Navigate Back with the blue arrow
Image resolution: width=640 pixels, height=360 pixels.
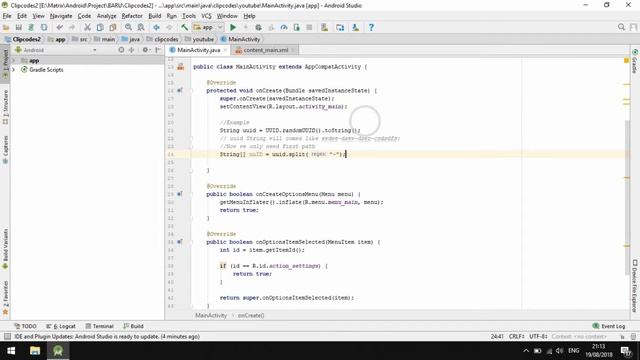tap(156, 27)
